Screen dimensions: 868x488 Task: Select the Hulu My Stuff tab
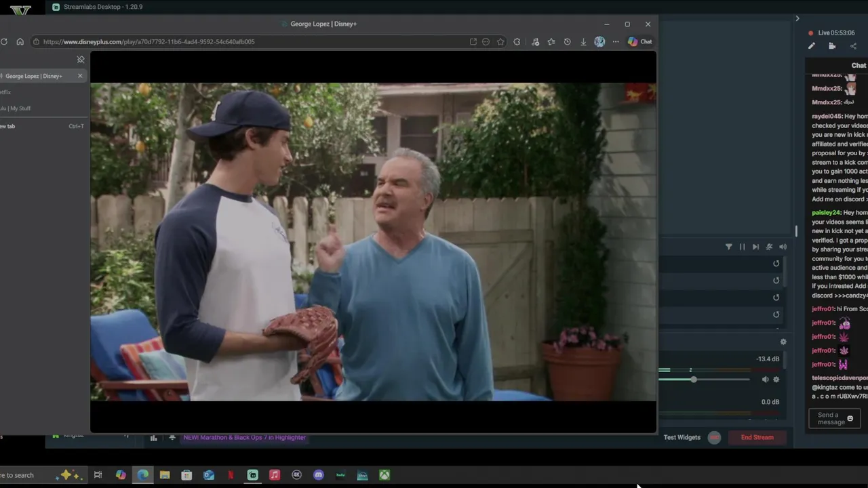16,108
